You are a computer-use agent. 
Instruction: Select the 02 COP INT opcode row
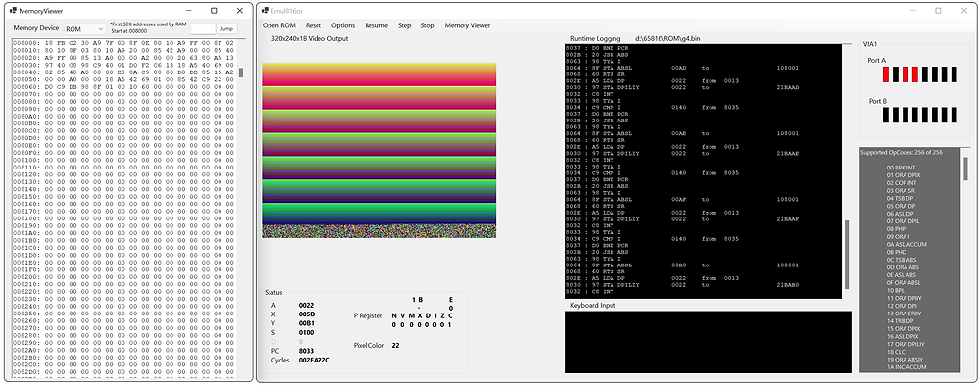click(x=902, y=183)
